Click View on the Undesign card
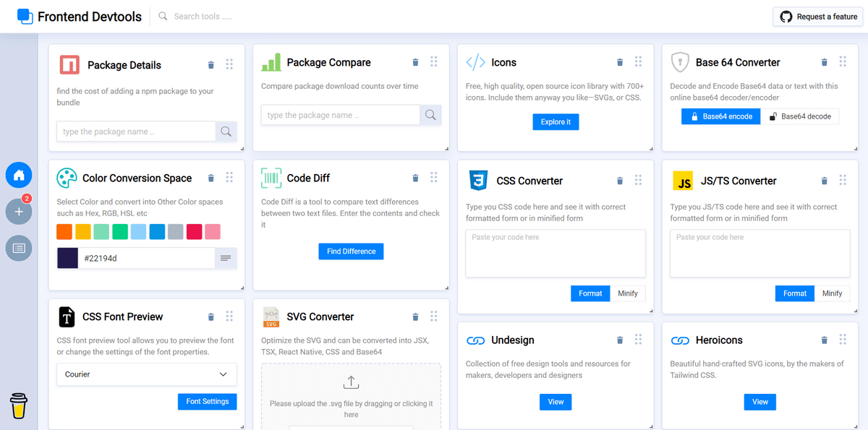The image size is (868, 430). point(556,402)
